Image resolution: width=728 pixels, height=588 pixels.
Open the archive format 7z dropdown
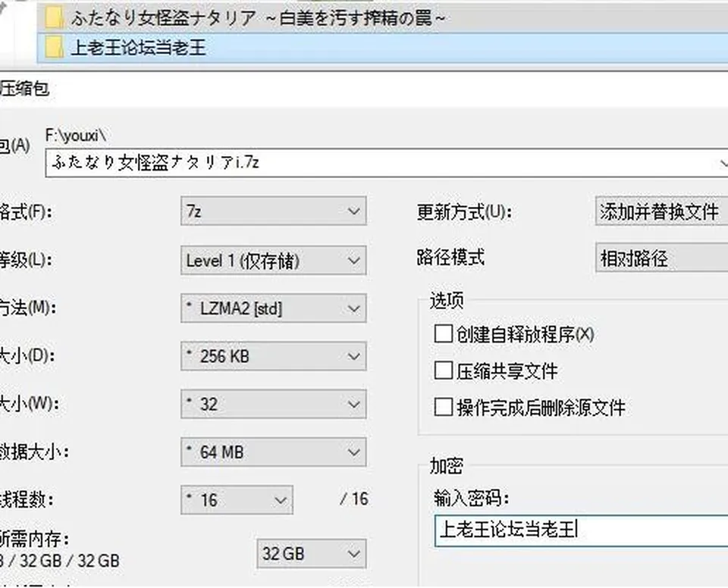pyautogui.click(x=274, y=211)
